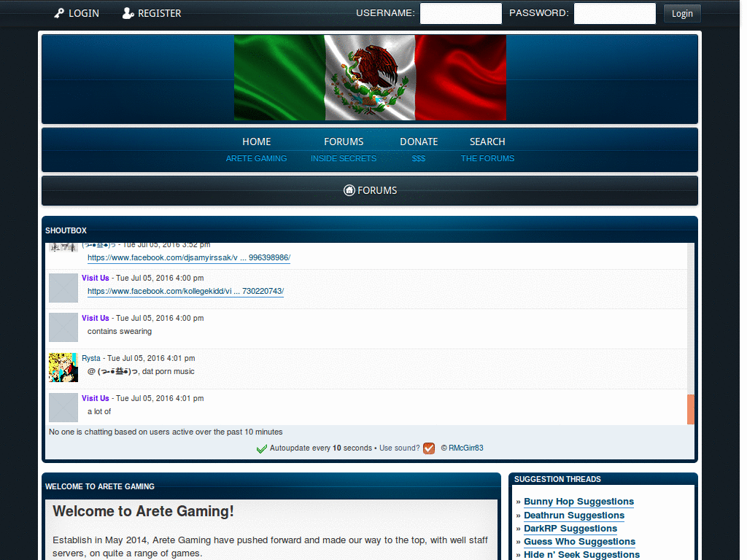Click the REGISTER user icon
Viewport: 747px width, 560px height.
(128, 13)
